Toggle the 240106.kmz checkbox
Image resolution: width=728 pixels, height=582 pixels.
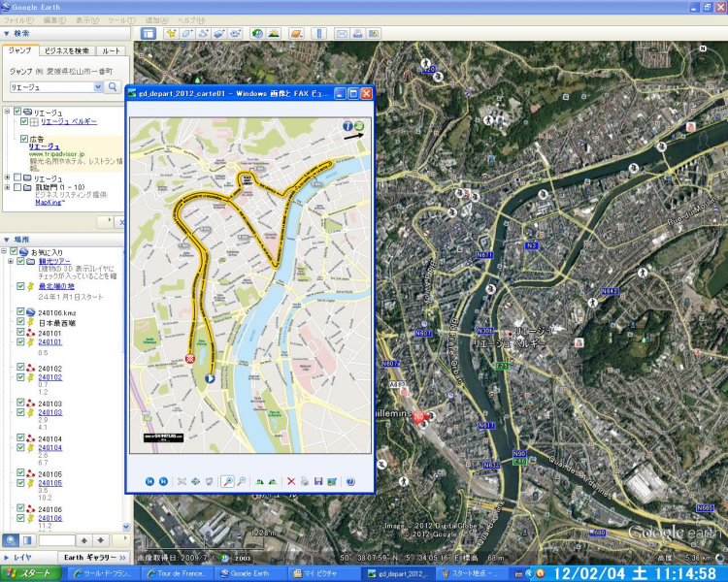coord(20,311)
